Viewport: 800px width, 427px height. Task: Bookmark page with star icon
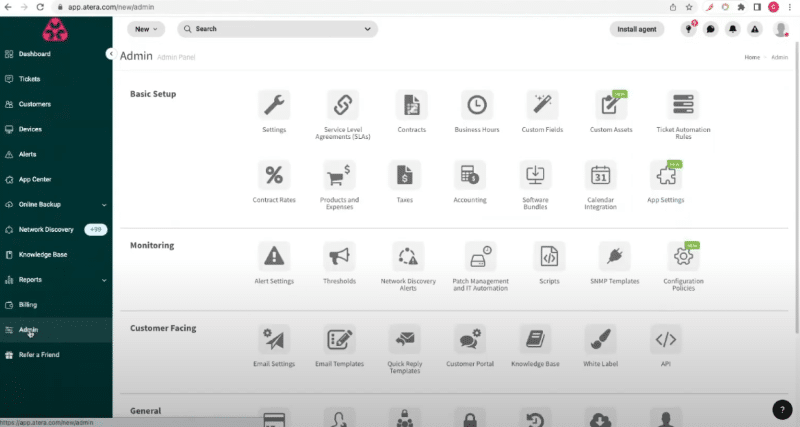(x=689, y=7)
